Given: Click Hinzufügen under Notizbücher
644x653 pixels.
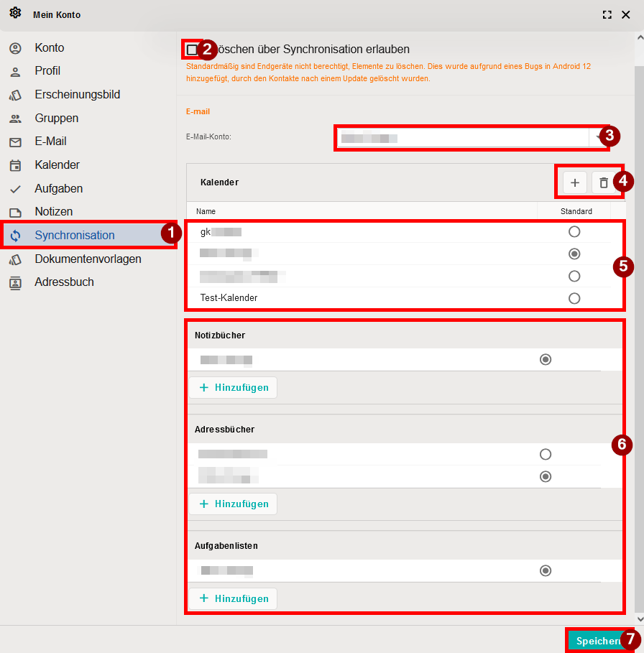Looking at the screenshot, I should coord(233,388).
